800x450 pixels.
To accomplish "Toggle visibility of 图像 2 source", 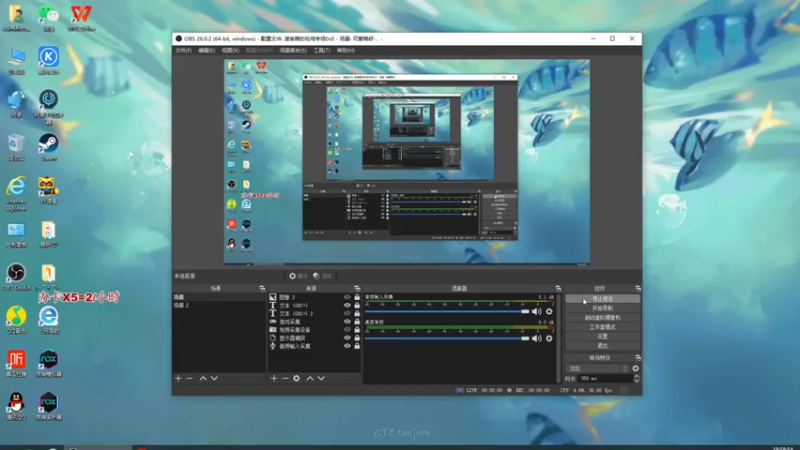I will [347, 297].
